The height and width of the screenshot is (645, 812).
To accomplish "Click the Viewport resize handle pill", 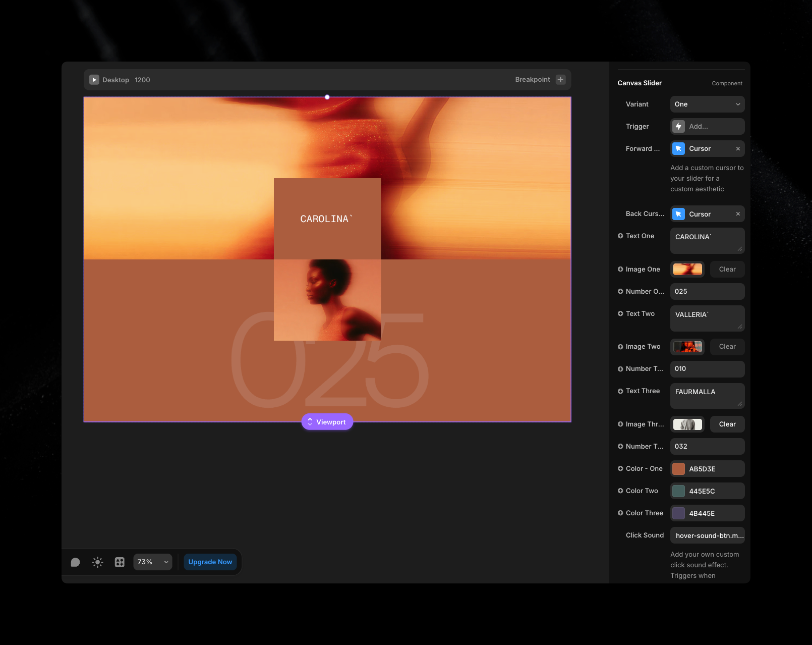I will (327, 422).
